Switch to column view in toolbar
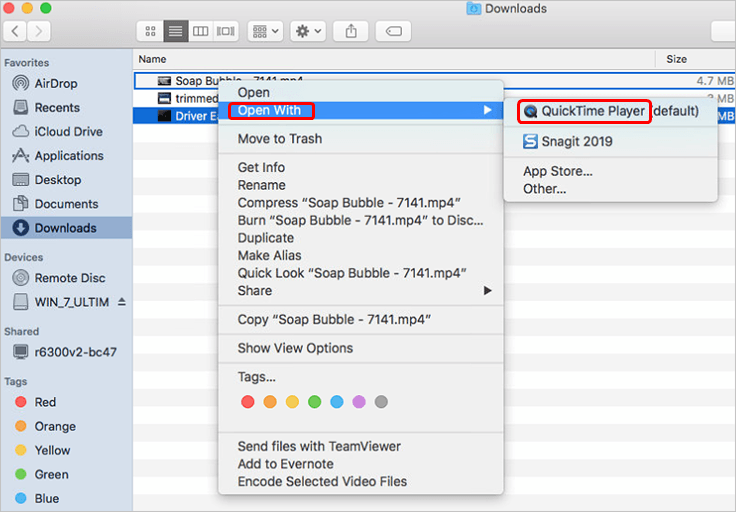Viewport: 736px width, 512px height. [200, 31]
